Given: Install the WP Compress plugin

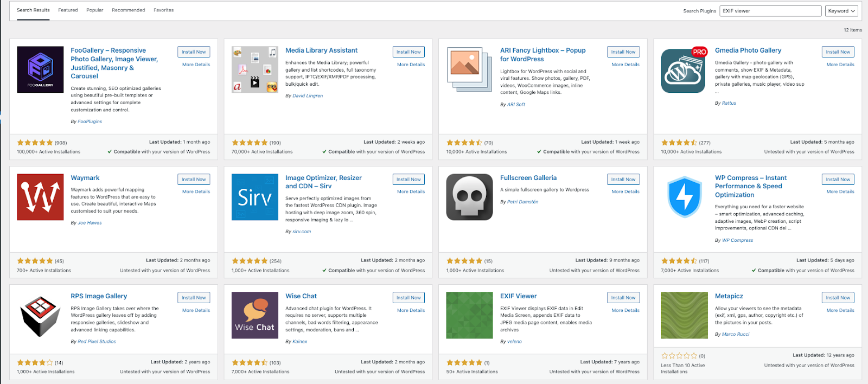Looking at the screenshot, I should pyautogui.click(x=838, y=180).
